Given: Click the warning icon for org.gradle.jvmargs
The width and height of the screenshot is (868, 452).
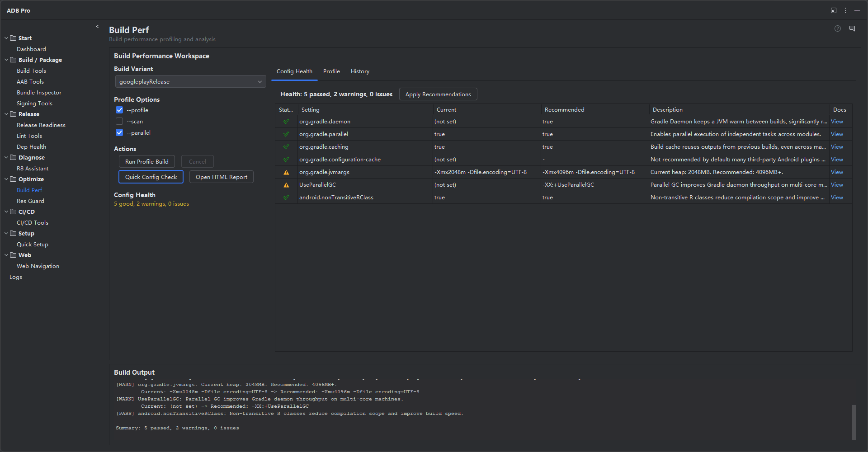Looking at the screenshot, I should pos(286,172).
